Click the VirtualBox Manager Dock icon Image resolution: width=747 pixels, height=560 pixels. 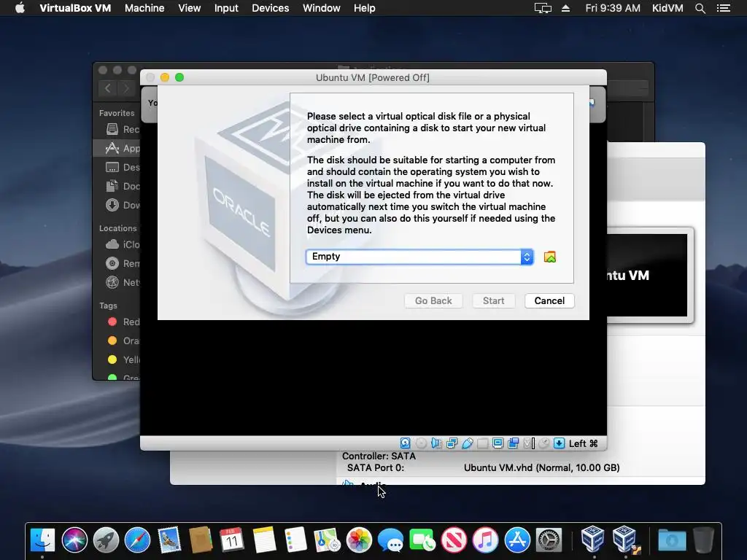[x=592, y=539]
